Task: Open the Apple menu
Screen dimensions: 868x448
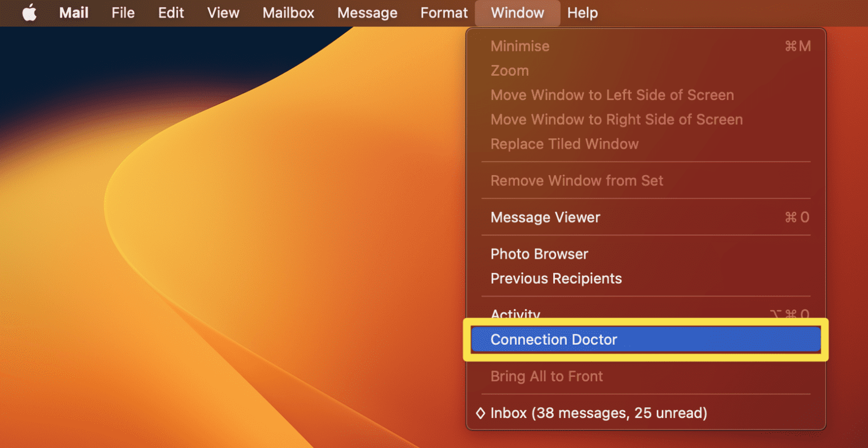Action: pos(29,12)
